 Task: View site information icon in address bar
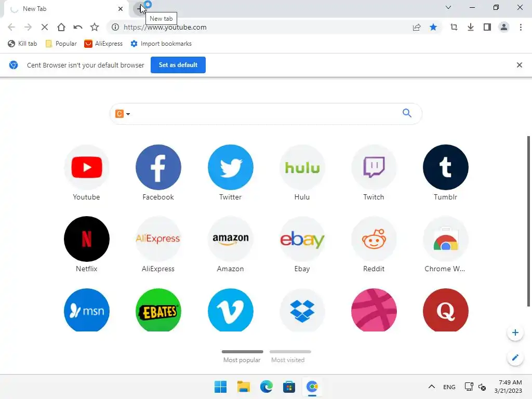(115, 27)
